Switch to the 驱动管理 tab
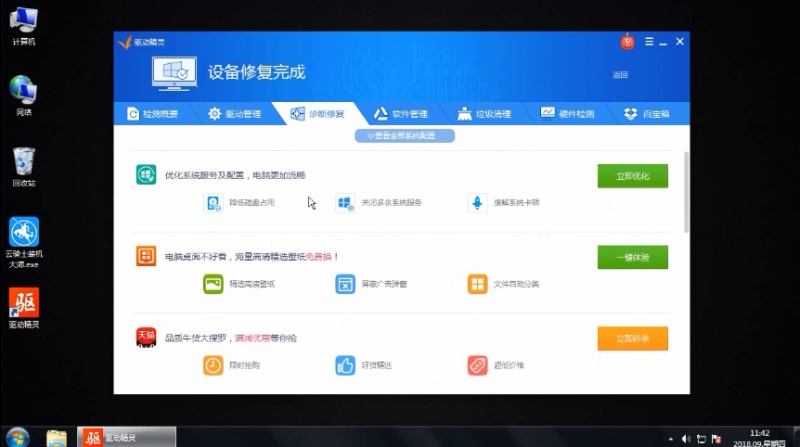The height and width of the screenshot is (447, 800). tap(235, 114)
